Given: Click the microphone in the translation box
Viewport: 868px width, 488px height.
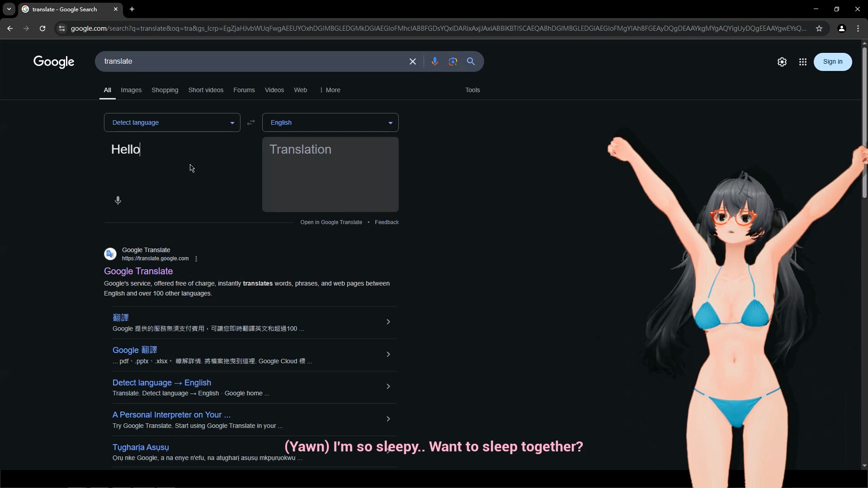Looking at the screenshot, I should coord(118,201).
